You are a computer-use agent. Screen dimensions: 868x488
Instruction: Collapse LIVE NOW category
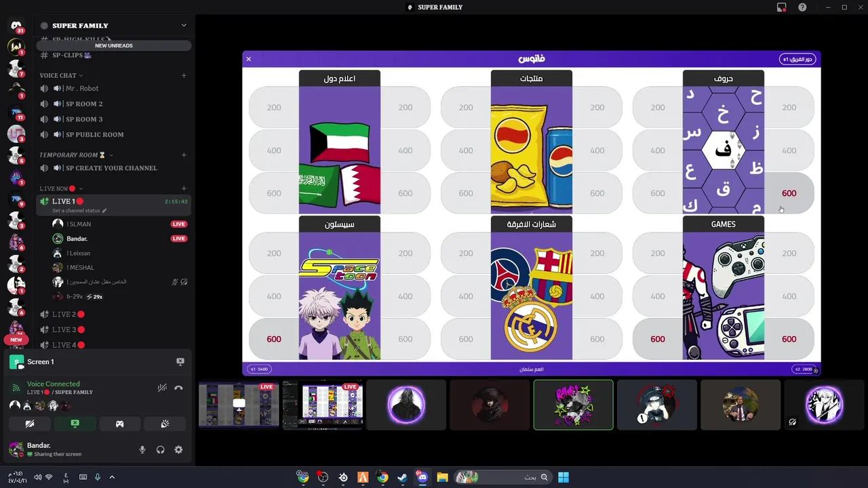(x=61, y=188)
